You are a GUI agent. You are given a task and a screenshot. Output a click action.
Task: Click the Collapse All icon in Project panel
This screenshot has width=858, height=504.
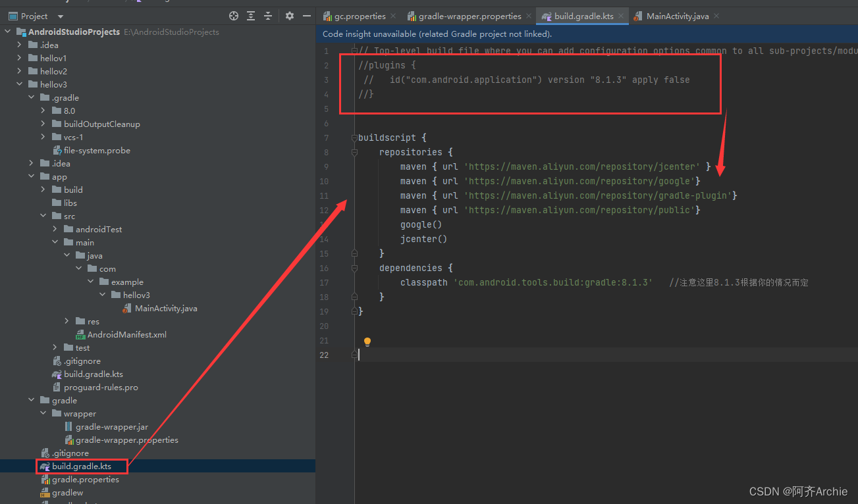pos(268,16)
